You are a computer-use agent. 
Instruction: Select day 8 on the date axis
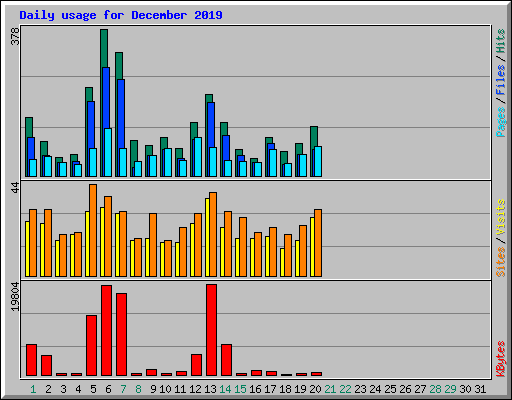coord(138,389)
